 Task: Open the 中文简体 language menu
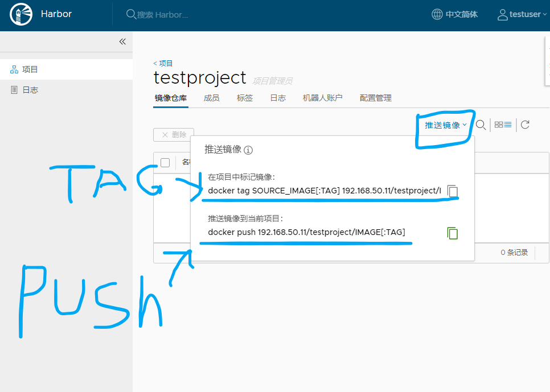tap(454, 14)
